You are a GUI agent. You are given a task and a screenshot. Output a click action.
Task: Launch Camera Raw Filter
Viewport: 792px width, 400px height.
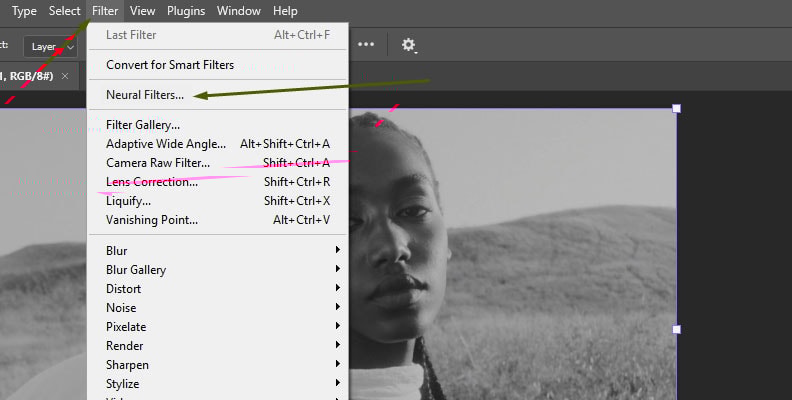pyautogui.click(x=158, y=163)
